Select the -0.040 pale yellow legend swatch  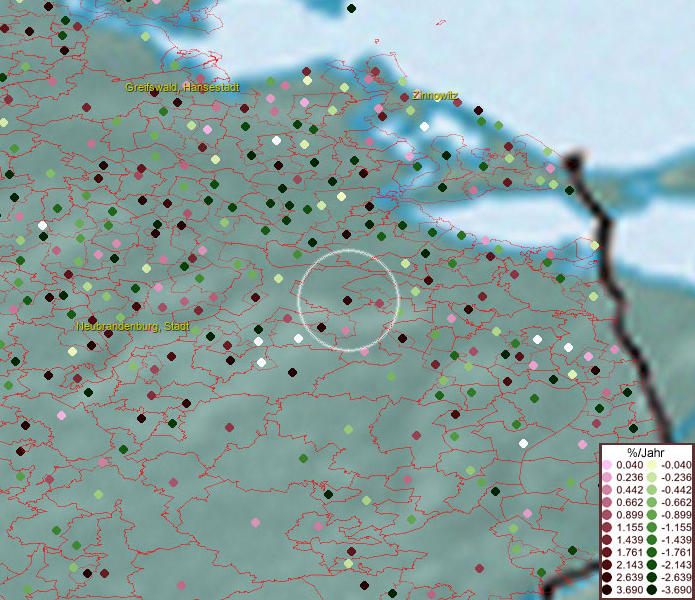tap(652, 465)
